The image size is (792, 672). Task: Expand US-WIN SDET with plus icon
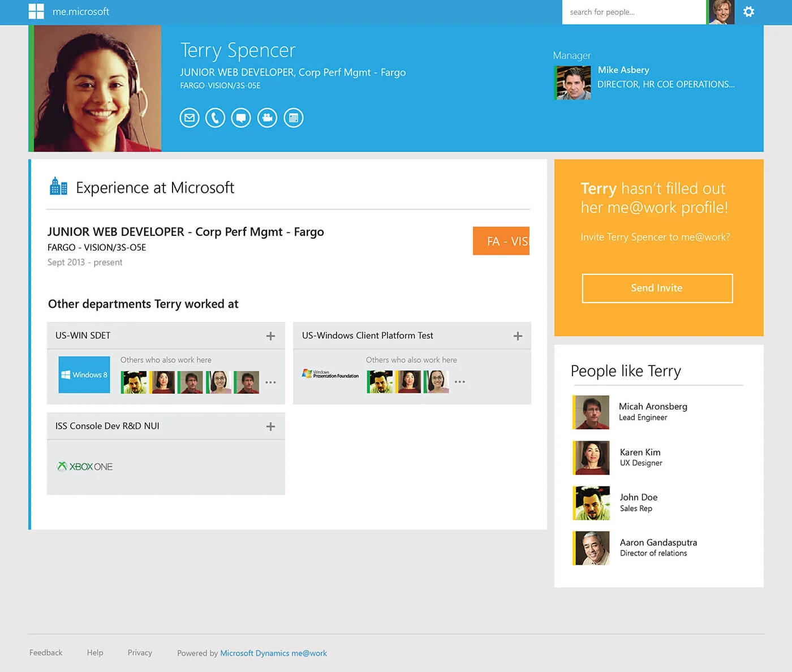pos(271,336)
